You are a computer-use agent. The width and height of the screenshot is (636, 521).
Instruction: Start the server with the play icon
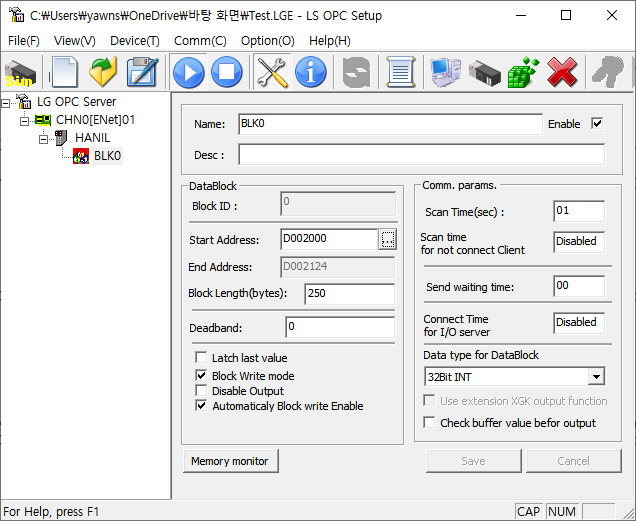189,73
